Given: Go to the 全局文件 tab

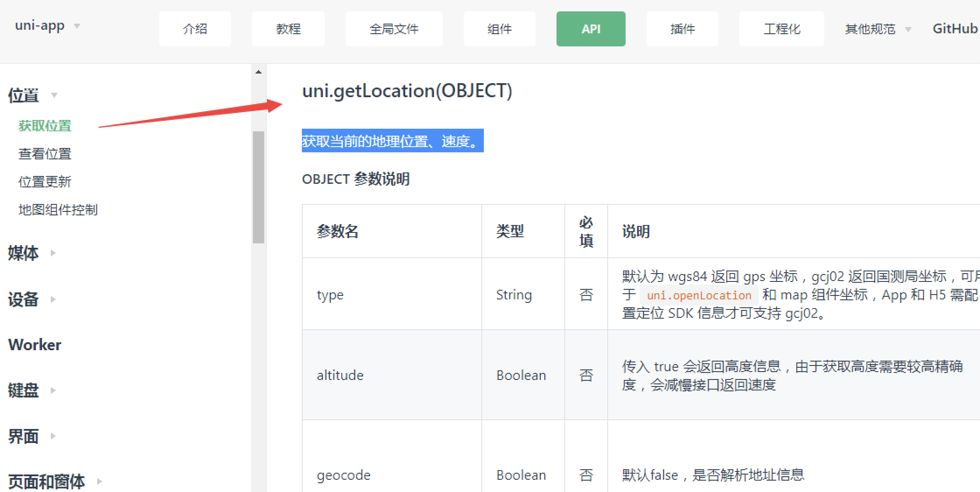Looking at the screenshot, I should pyautogui.click(x=394, y=29).
